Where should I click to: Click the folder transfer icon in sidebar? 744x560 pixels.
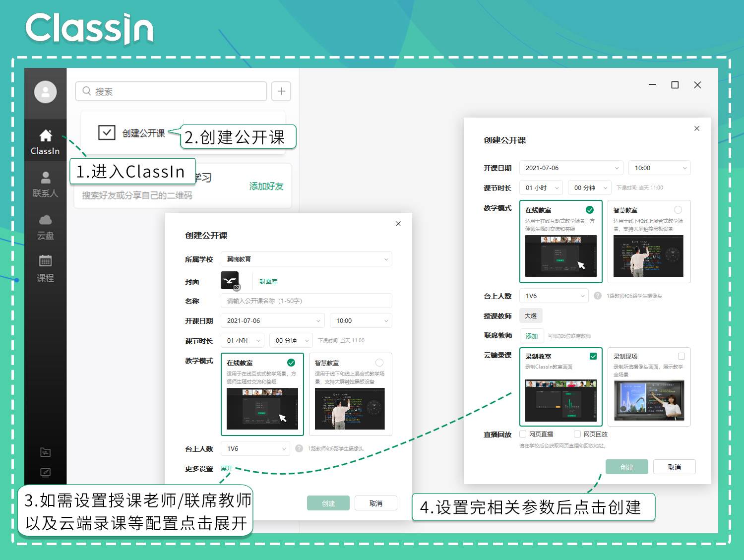tap(45, 452)
